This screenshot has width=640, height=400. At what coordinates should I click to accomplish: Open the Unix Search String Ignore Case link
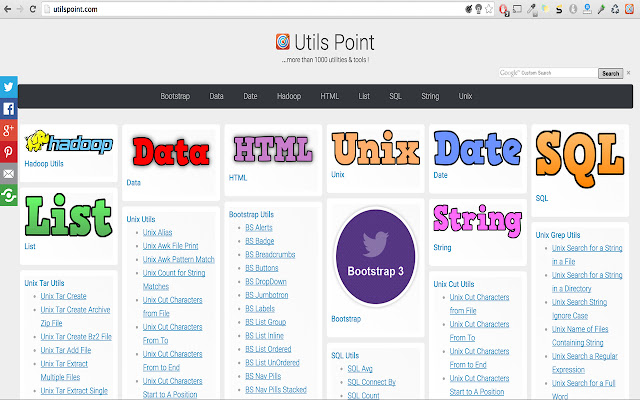click(x=579, y=309)
